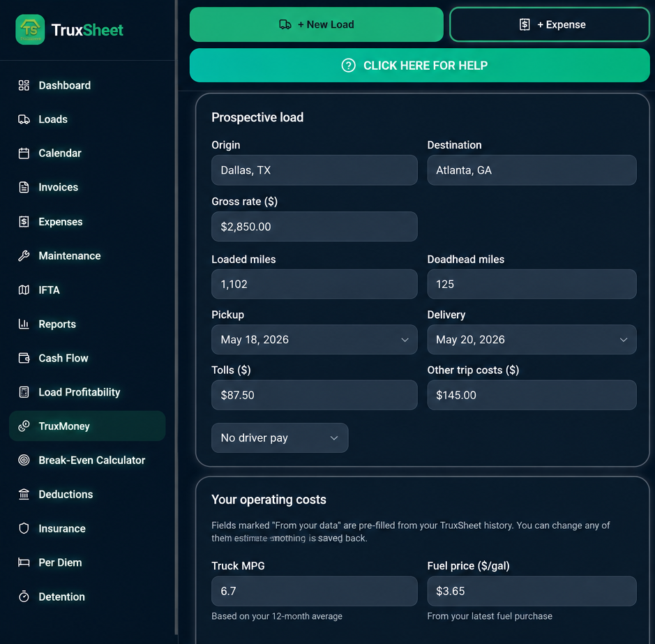Click the Insurance shield icon
Image resolution: width=655 pixels, height=644 pixels.
(x=24, y=529)
